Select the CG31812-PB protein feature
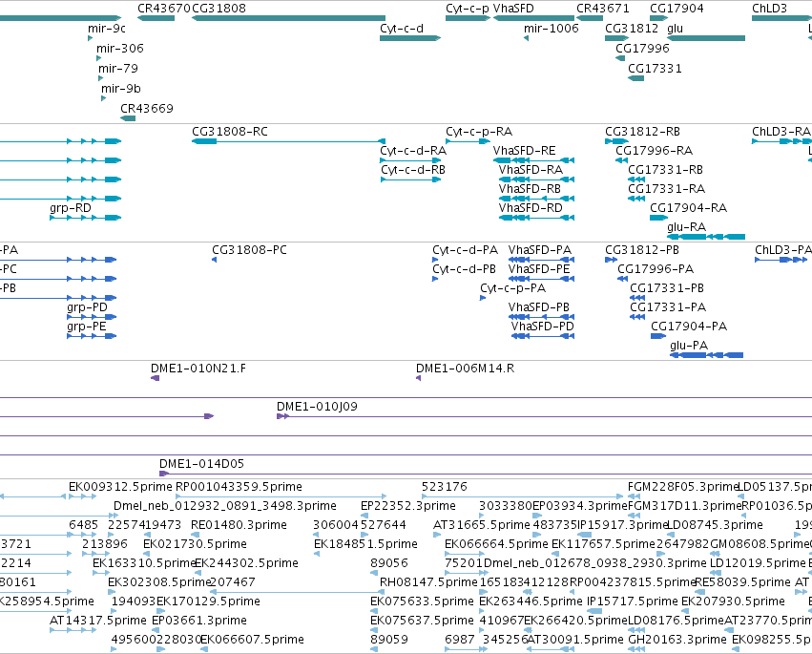This screenshot has width=812, height=654. point(611,260)
